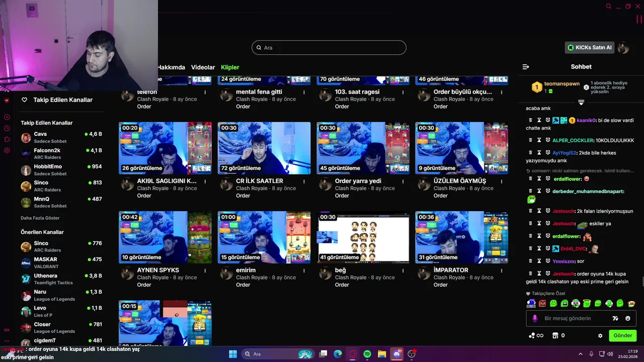
Task: Open options menu for beğ clip
Action: click(x=403, y=270)
